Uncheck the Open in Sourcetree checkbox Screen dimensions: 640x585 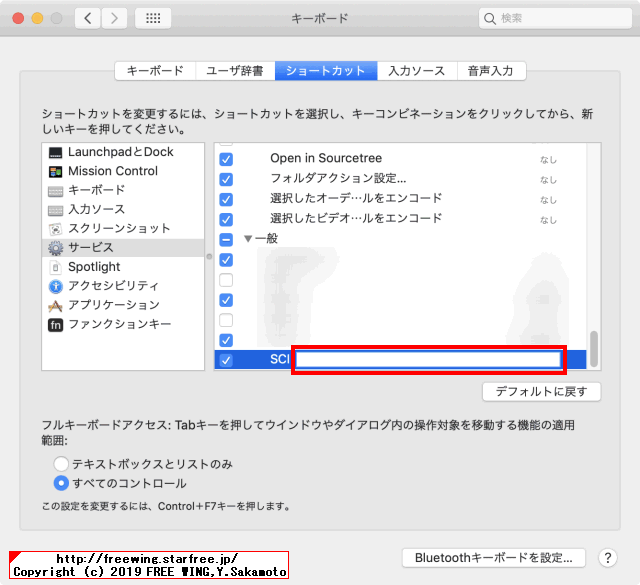[226, 159]
